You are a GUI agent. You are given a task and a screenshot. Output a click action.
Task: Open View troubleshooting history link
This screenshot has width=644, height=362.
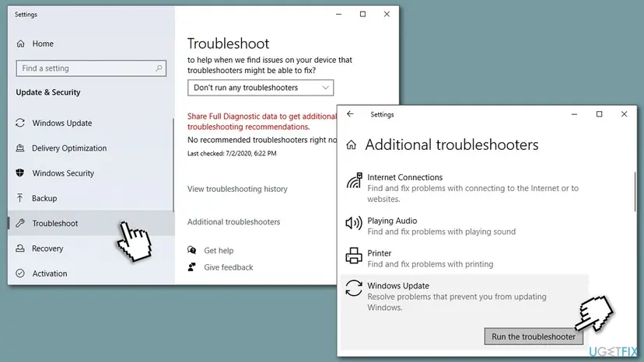(237, 189)
